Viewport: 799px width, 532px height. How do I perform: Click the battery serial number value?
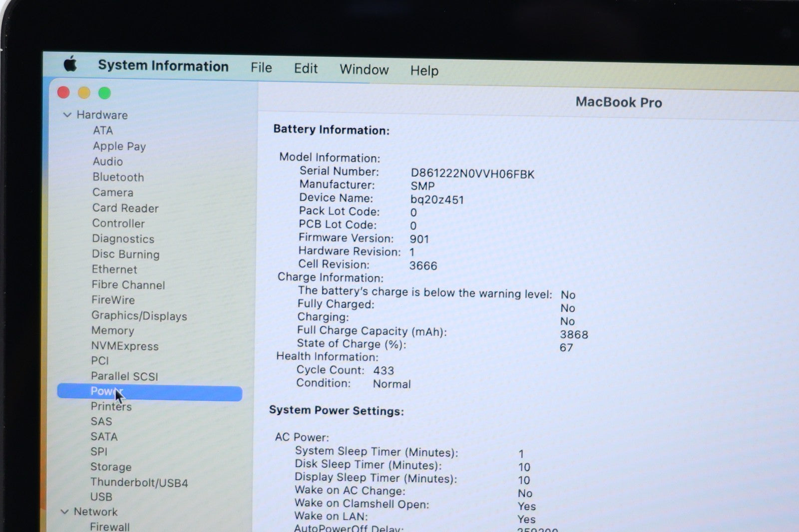[x=472, y=174]
